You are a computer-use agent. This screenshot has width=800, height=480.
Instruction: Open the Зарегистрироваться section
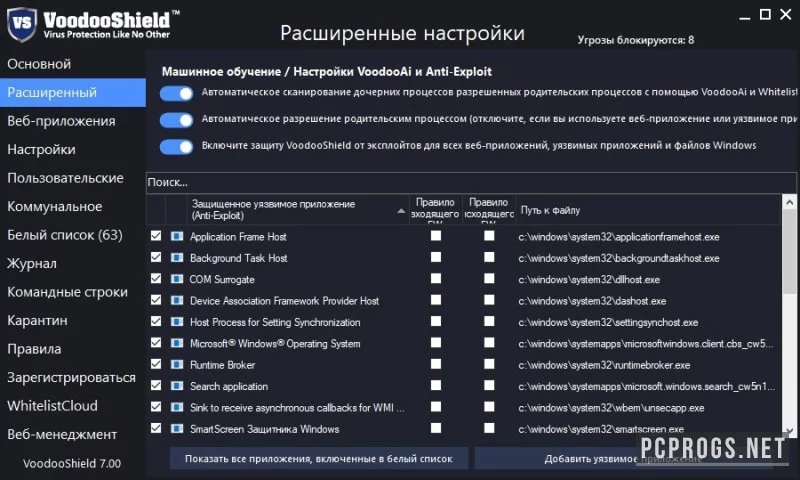71,377
